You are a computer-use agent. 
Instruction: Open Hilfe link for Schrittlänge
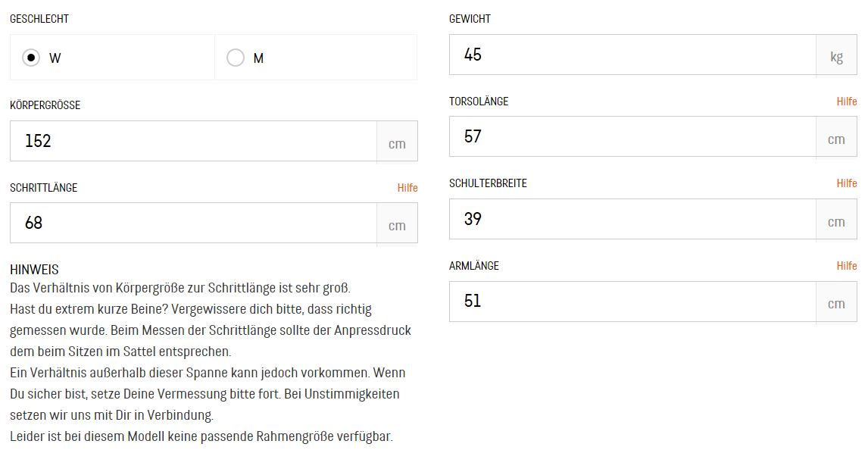[x=407, y=188]
